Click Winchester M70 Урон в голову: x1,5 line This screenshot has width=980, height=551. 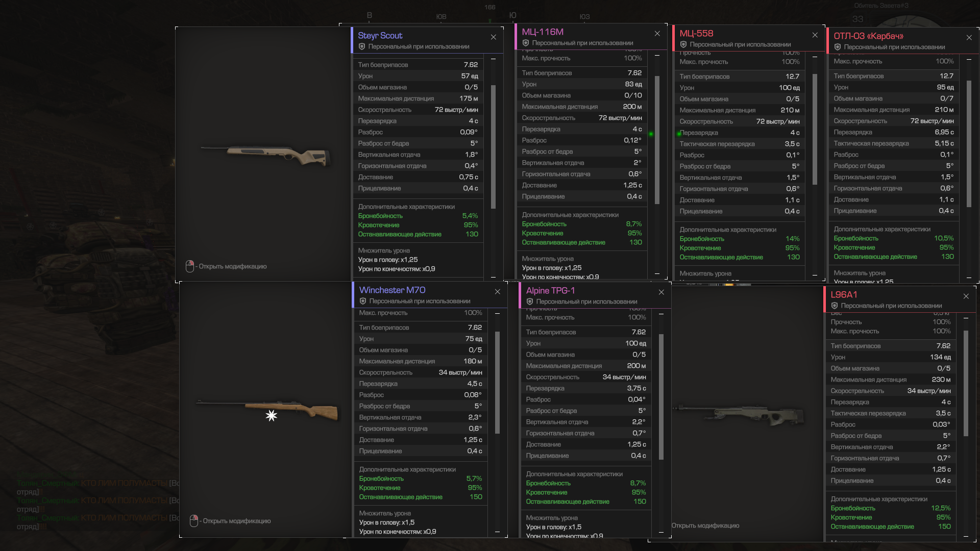pyautogui.click(x=386, y=522)
